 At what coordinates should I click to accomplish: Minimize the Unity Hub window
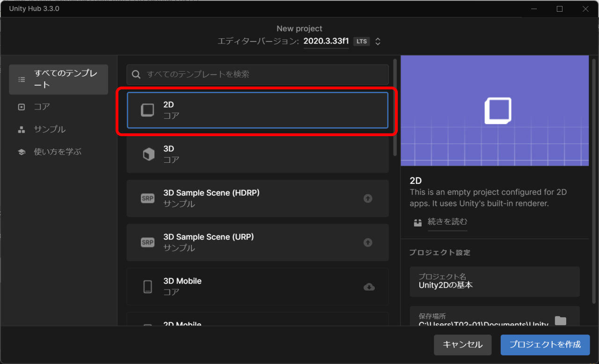(x=534, y=9)
